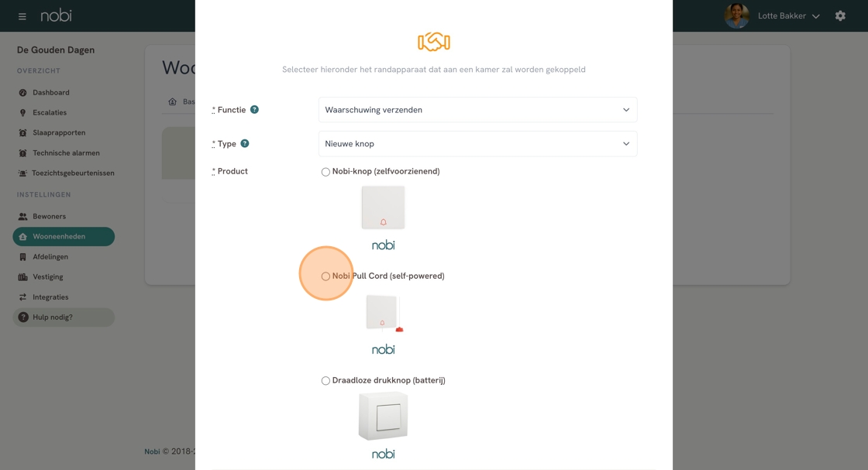Image resolution: width=868 pixels, height=470 pixels.
Task: Click the Integraties arrows icon
Action: pos(22,297)
